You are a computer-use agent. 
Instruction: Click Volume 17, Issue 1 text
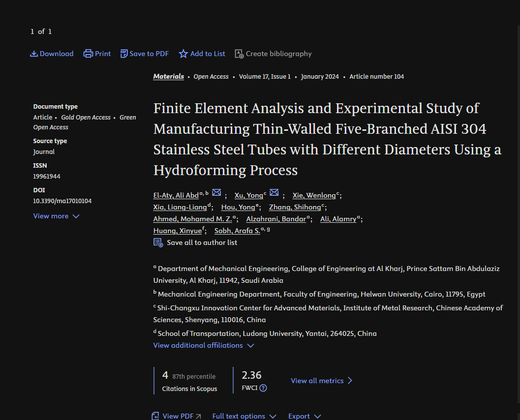[x=265, y=77]
